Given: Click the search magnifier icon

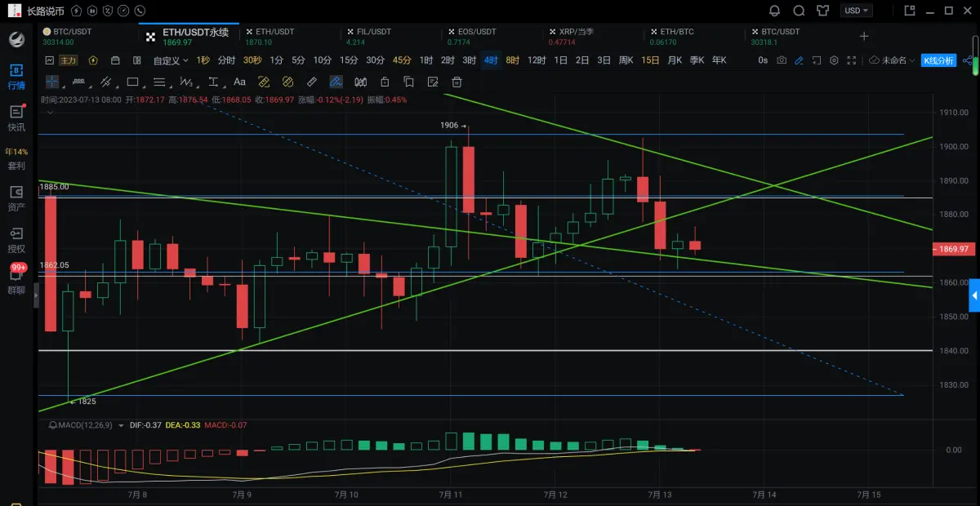Looking at the screenshot, I should pyautogui.click(x=800, y=11).
